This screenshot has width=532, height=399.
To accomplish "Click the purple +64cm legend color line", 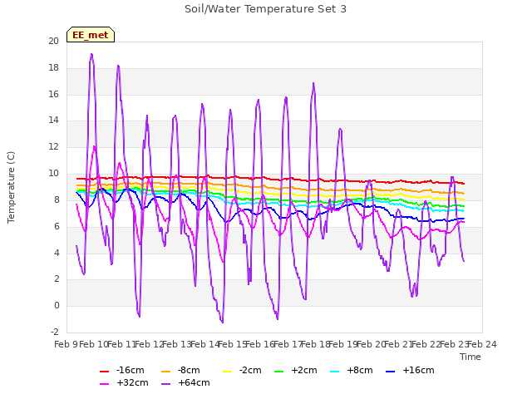I will coord(166,384).
